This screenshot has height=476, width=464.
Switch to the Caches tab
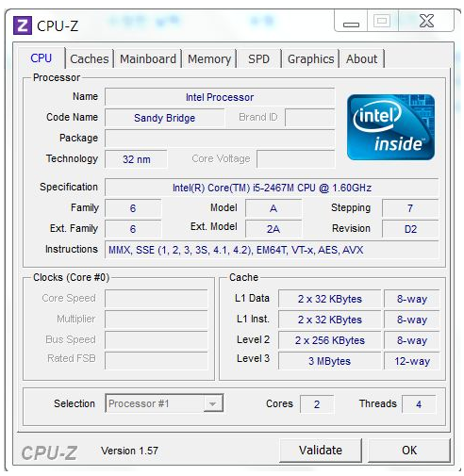pos(90,58)
